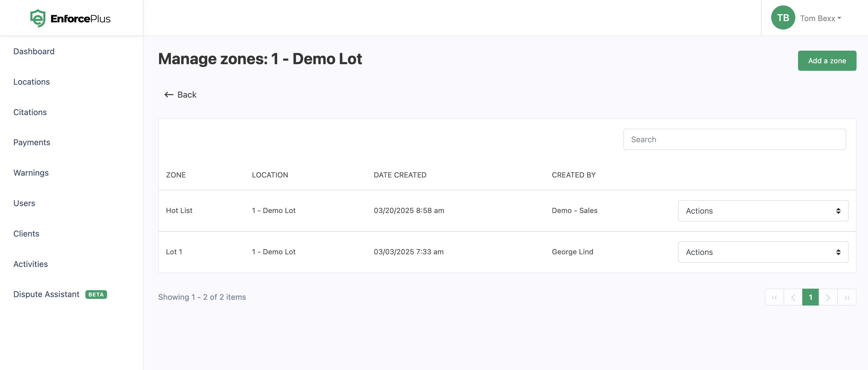The image size is (868, 370).
Task: Open the Locations sidebar item
Action: coord(31,82)
